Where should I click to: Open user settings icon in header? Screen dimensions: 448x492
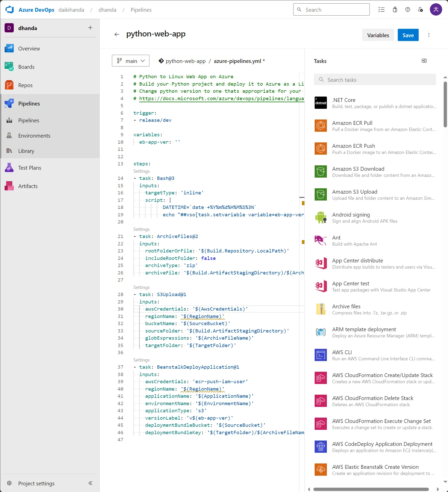click(421, 10)
